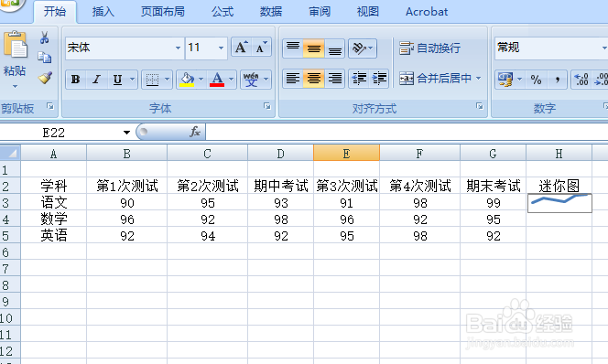
Task: Align text to bottom
Action: pyautogui.click(x=334, y=48)
